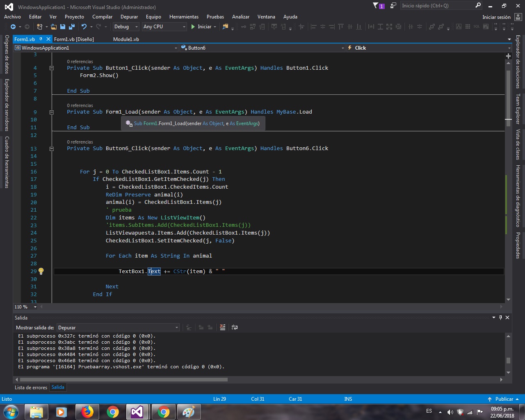Image resolution: width=525 pixels, height=420 pixels.
Task: Click the Quick Launch search magnifier icon
Action: [478, 5]
